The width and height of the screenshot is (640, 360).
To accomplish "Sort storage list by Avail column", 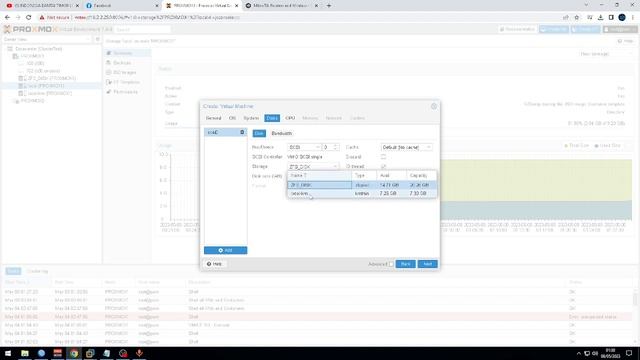I will click(391, 176).
